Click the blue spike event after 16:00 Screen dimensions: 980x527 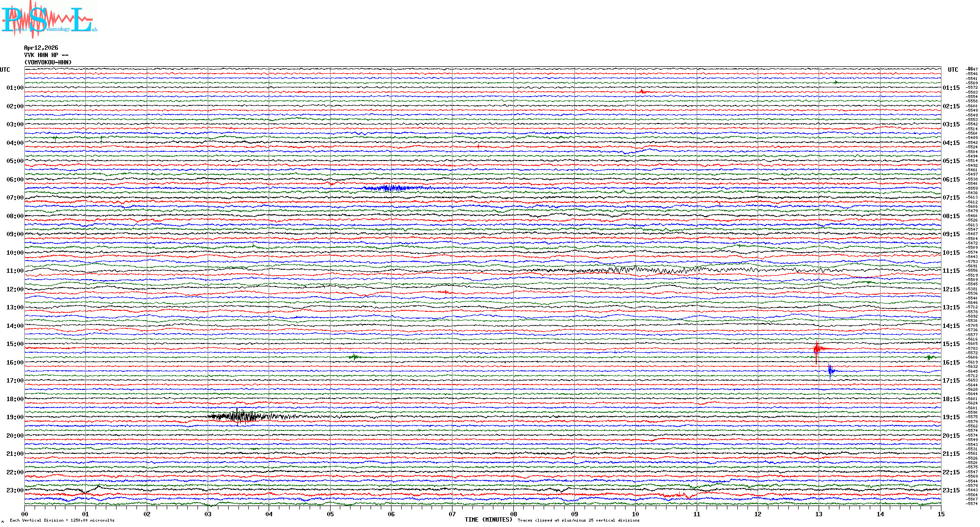(x=830, y=371)
